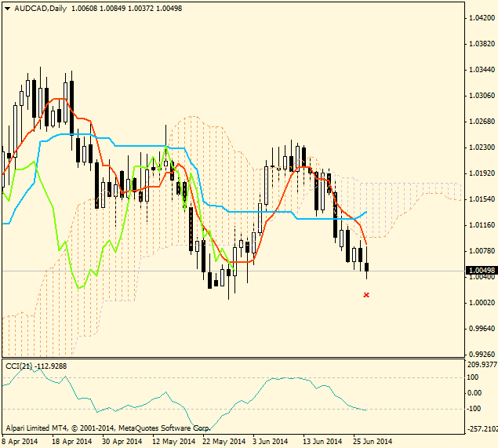Click the 3 Jun 2014 date label

coord(271,442)
